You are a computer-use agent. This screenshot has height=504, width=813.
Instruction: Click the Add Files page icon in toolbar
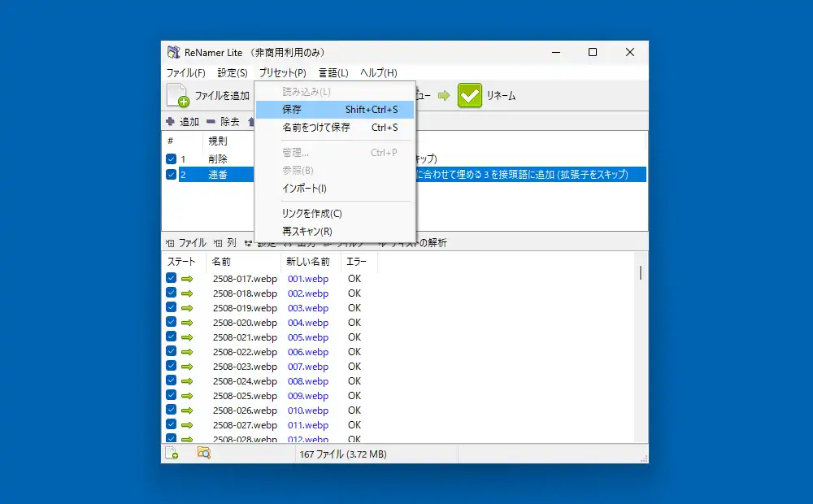[x=178, y=95]
